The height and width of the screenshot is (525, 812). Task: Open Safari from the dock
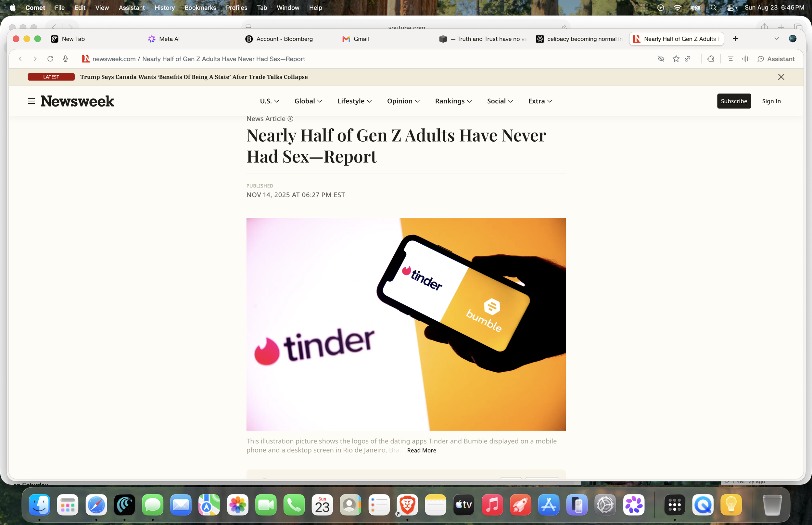(96, 505)
